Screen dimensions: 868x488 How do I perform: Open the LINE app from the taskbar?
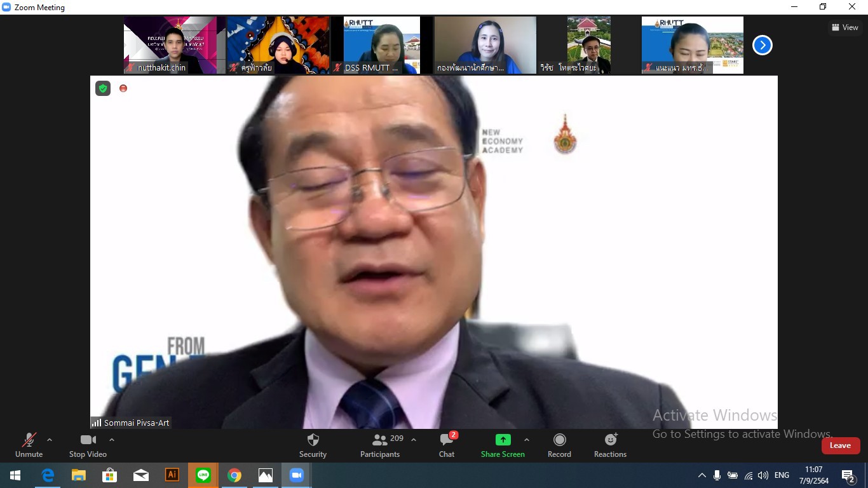pos(203,475)
